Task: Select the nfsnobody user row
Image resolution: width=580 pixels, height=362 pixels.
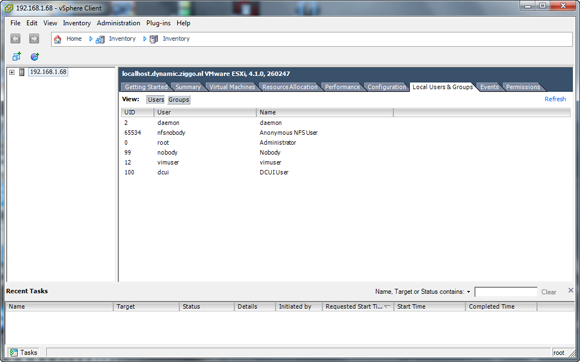Action: (x=346, y=133)
